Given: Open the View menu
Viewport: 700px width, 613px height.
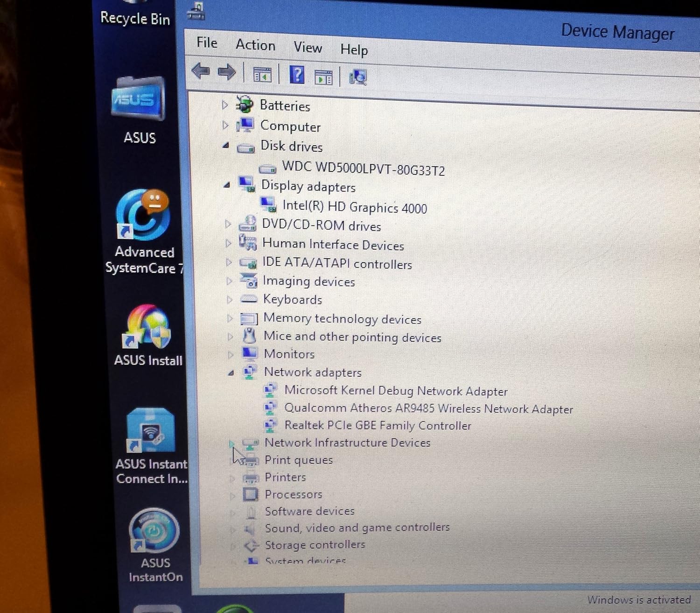Looking at the screenshot, I should pos(308,47).
